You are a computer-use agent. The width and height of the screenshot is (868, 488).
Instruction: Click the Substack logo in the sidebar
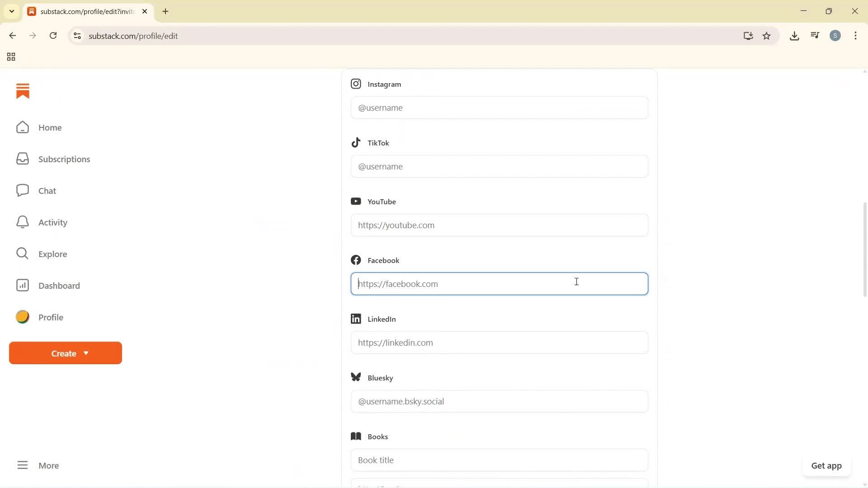click(x=23, y=91)
